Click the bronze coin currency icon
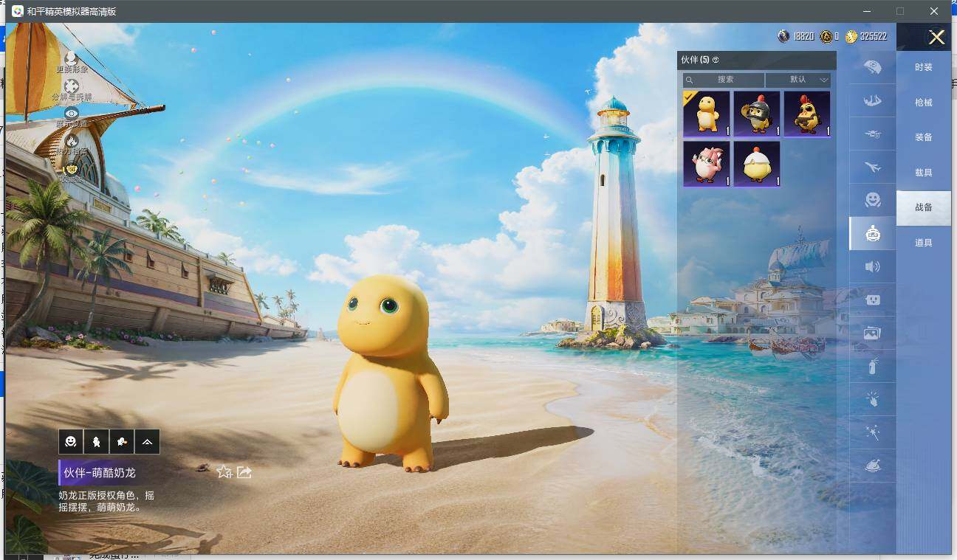The width and height of the screenshot is (957, 560). tap(826, 36)
